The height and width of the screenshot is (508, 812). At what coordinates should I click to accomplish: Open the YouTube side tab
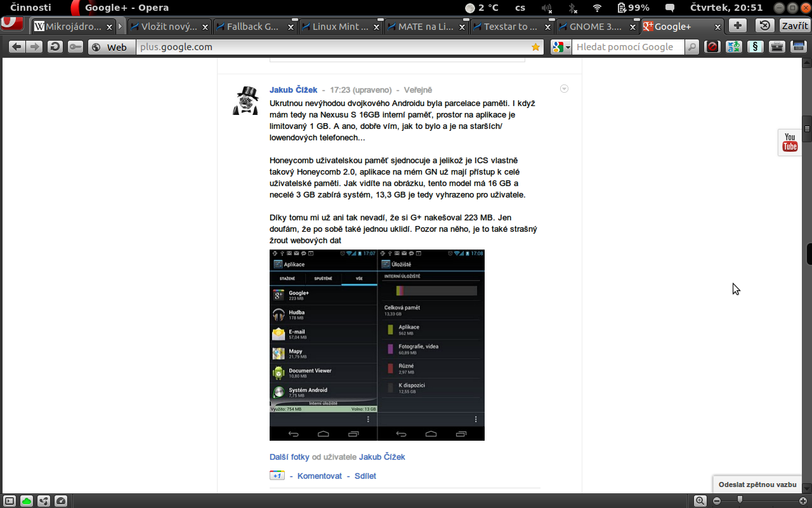pos(790,142)
